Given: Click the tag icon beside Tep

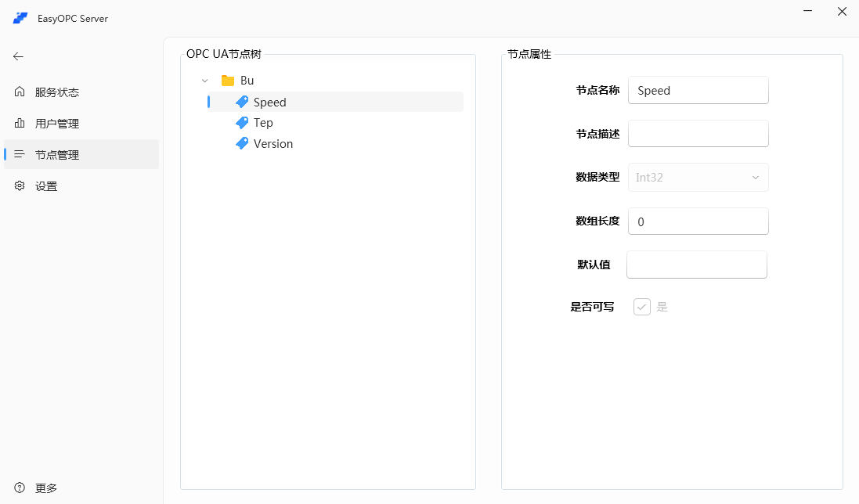Looking at the screenshot, I should click(242, 123).
